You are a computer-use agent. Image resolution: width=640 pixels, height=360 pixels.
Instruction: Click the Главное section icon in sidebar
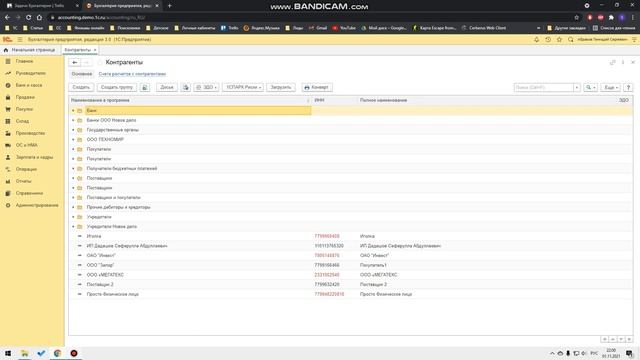[x=8, y=61]
